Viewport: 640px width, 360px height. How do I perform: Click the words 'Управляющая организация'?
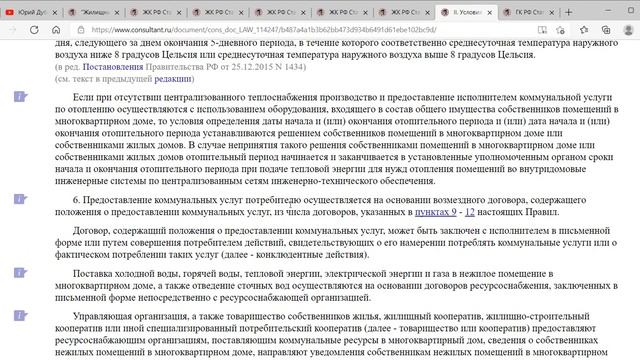click(x=131, y=316)
